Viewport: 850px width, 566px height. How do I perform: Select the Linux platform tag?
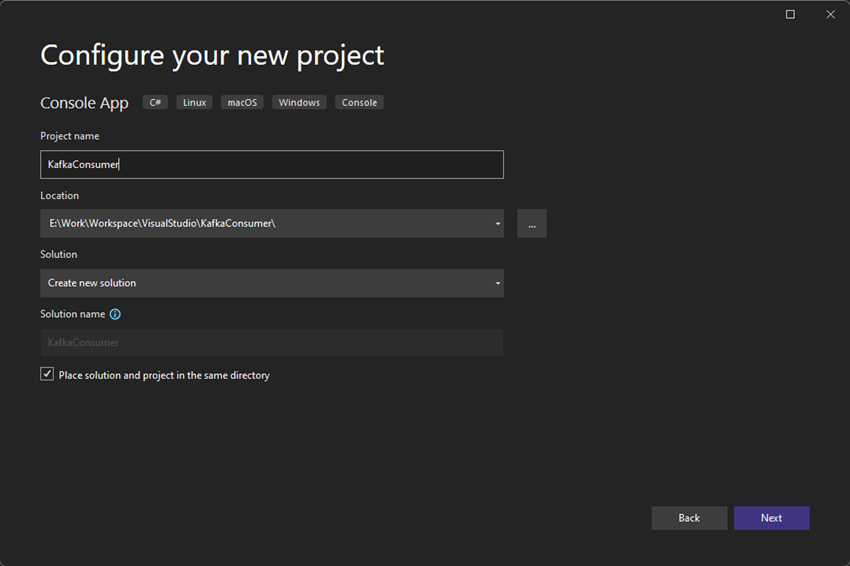194,102
